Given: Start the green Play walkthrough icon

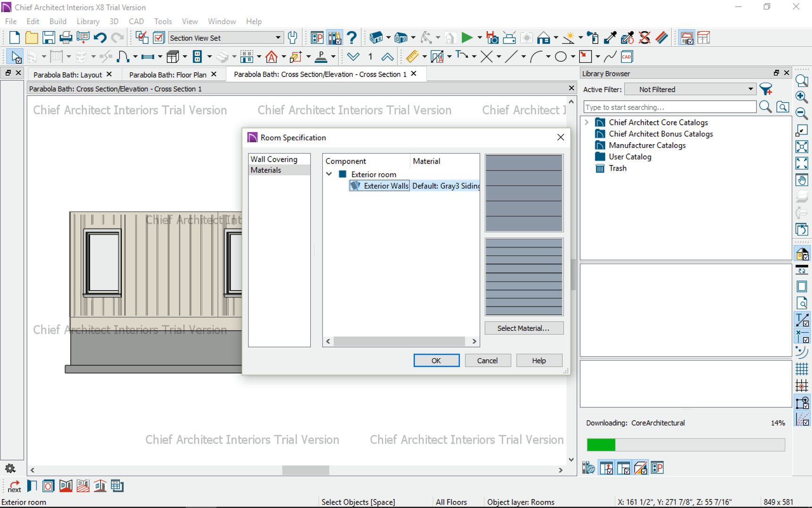Looking at the screenshot, I should tap(466, 38).
